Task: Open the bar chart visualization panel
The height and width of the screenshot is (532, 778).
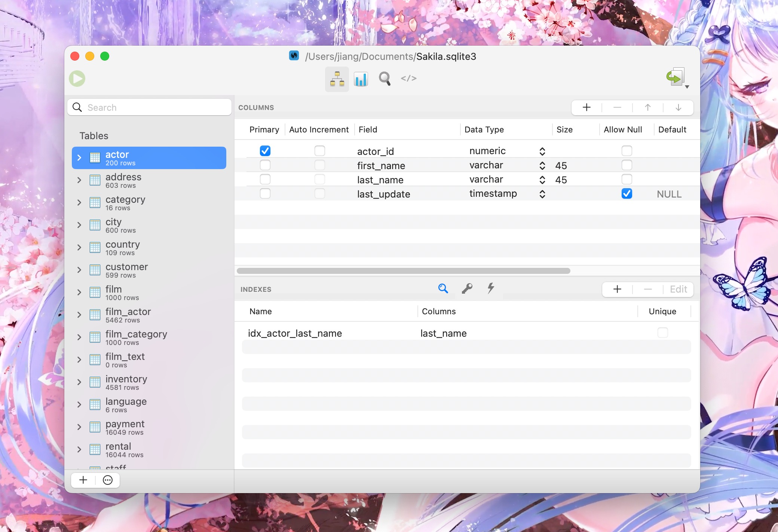Action: pos(361,79)
